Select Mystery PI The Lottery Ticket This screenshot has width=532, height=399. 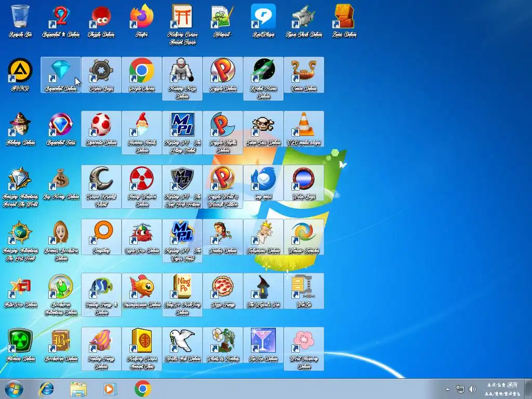(182, 132)
